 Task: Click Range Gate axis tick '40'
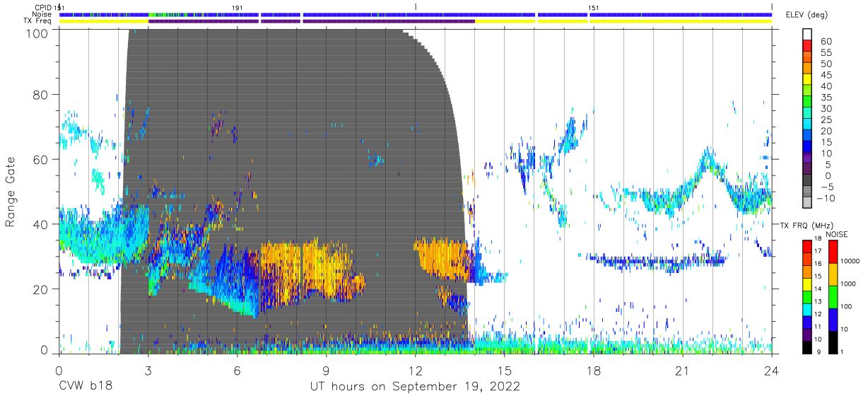point(40,224)
